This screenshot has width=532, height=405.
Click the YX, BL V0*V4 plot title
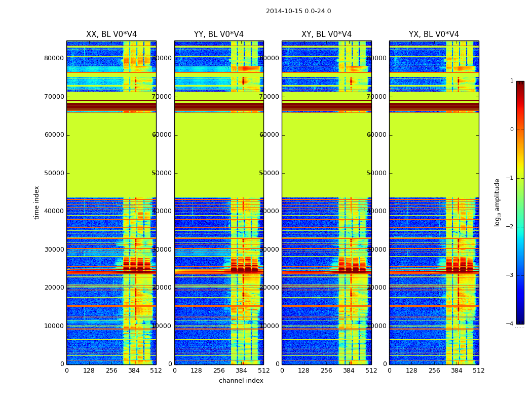tap(434, 34)
